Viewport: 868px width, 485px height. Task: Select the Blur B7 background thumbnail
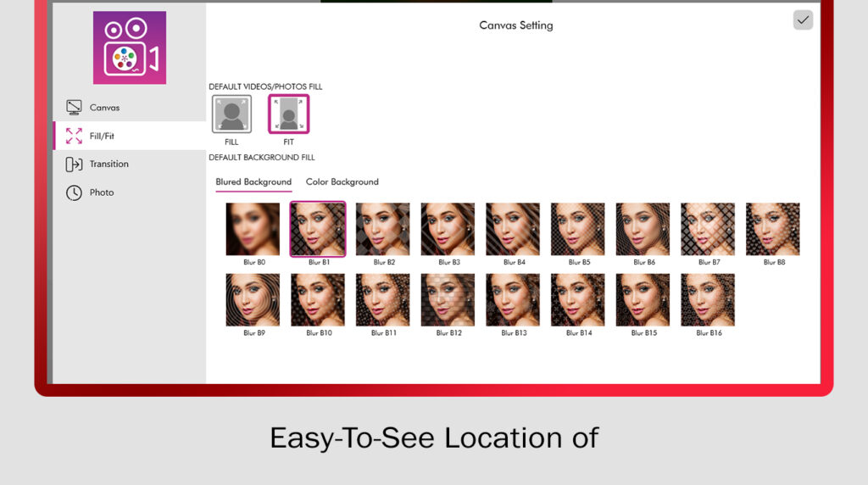(x=707, y=229)
